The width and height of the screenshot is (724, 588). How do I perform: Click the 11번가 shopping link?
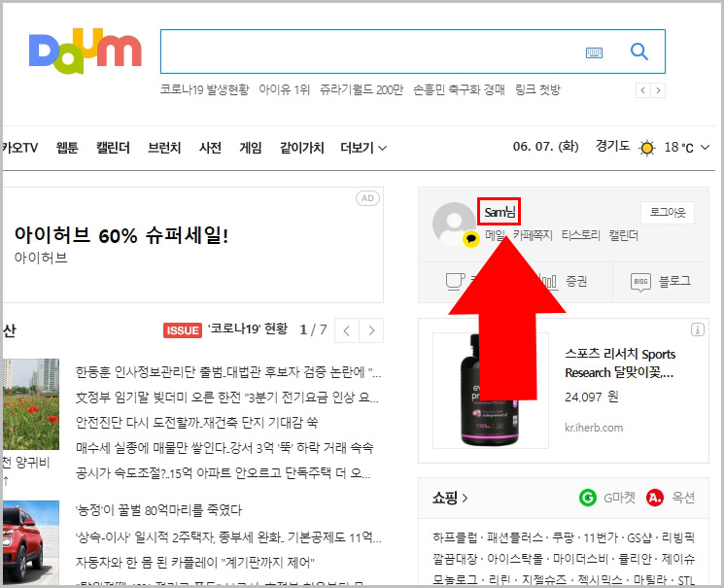coord(601,537)
